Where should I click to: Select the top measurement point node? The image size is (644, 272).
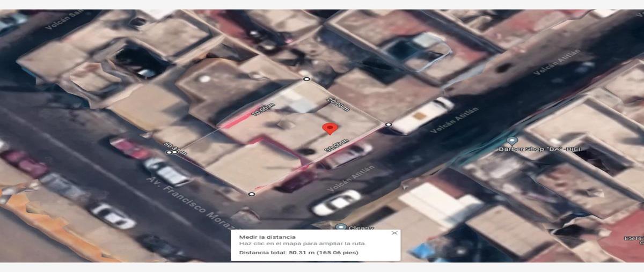[x=306, y=79]
